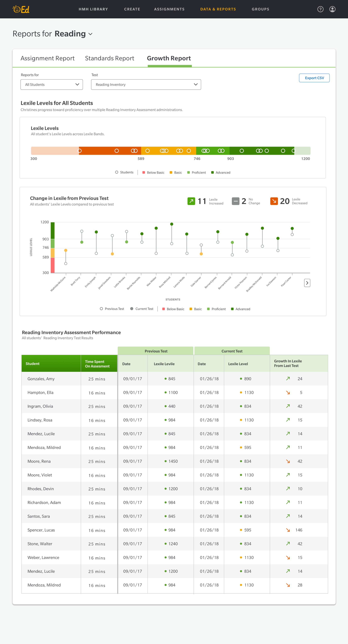Click the Ed logo icon
Viewport: 348px width, 644px height.
click(21, 9)
